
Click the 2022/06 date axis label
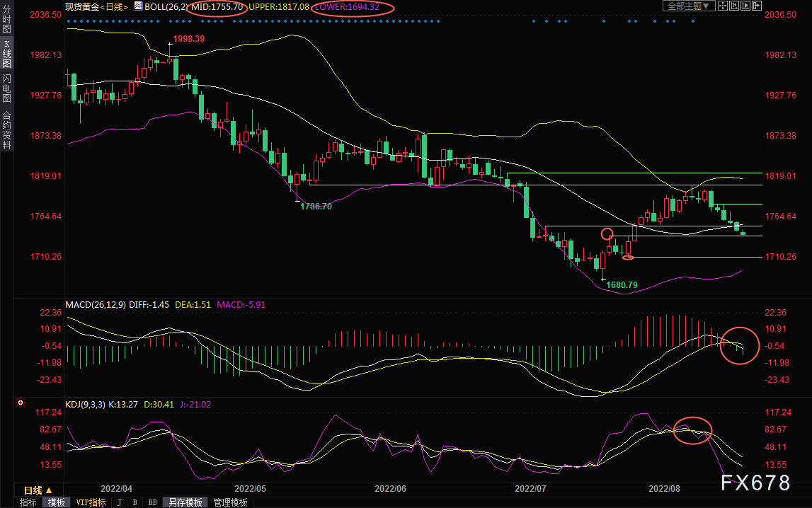[x=391, y=489]
